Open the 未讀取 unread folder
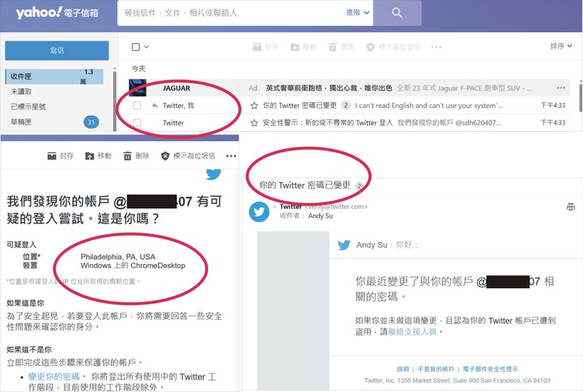This screenshot has height=392, width=583. (x=21, y=92)
